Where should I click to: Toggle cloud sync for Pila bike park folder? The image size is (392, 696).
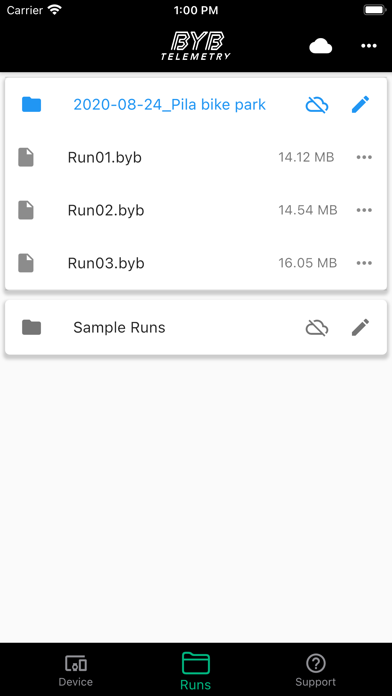317,105
